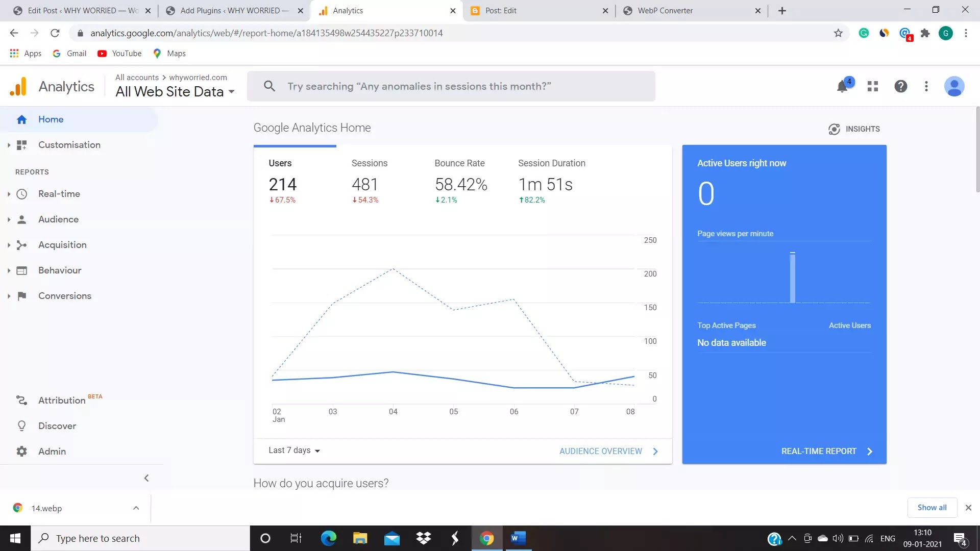Viewport: 980px width, 551px height.
Task: Open the Last 7 days dropdown
Action: click(295, 450)
